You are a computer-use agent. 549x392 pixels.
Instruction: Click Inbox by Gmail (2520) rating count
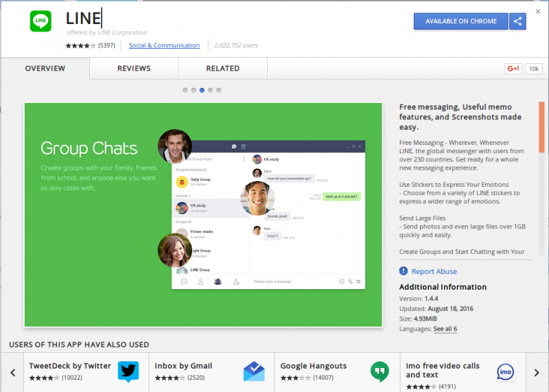[196, 378]
